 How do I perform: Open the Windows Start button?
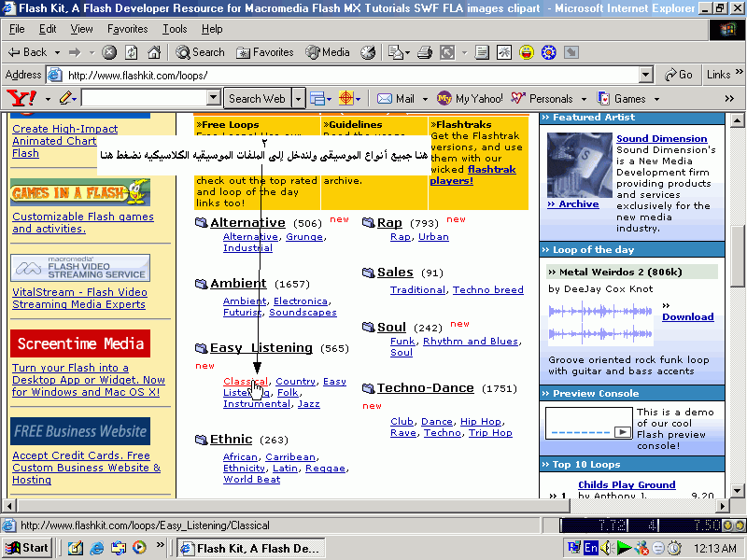27,548
